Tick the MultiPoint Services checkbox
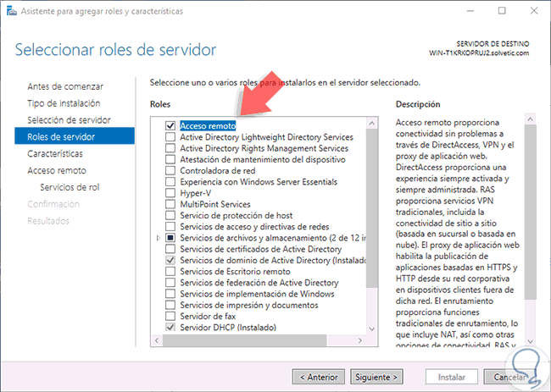The width and height of the screenshot is (551, 392). point(170,204)
